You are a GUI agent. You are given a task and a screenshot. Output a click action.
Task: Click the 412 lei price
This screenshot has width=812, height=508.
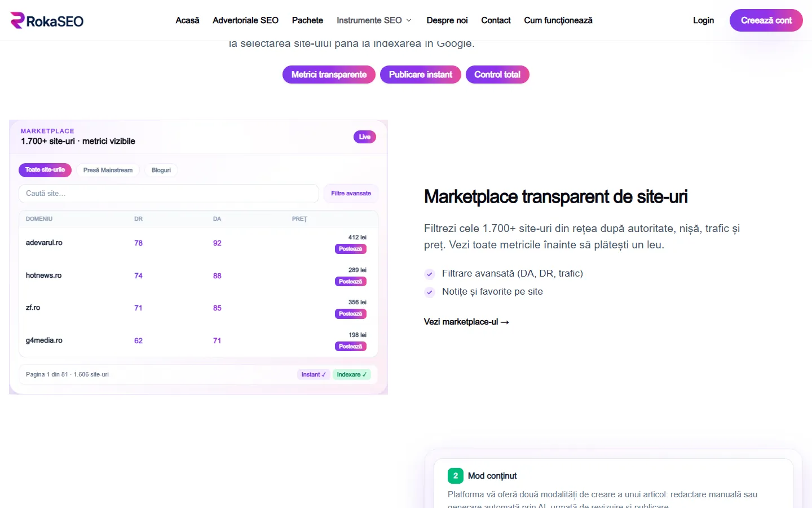tap(358, 238)
